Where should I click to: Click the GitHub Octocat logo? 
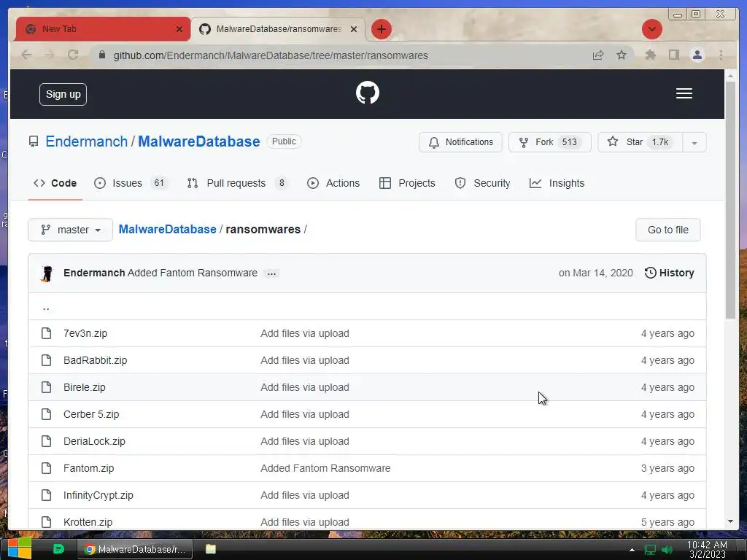click(368, 93)
